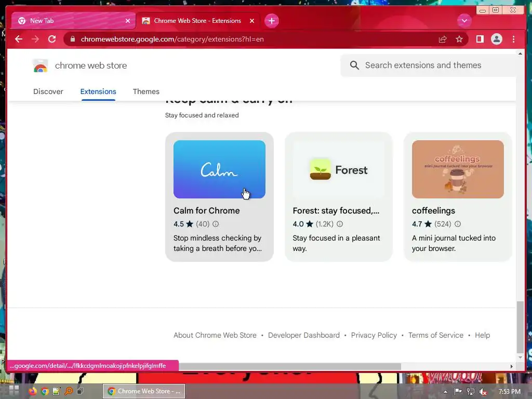This screenshot has width=532, height=399.
Task: Expand the tab search dropdown
Action: point(464,21)
